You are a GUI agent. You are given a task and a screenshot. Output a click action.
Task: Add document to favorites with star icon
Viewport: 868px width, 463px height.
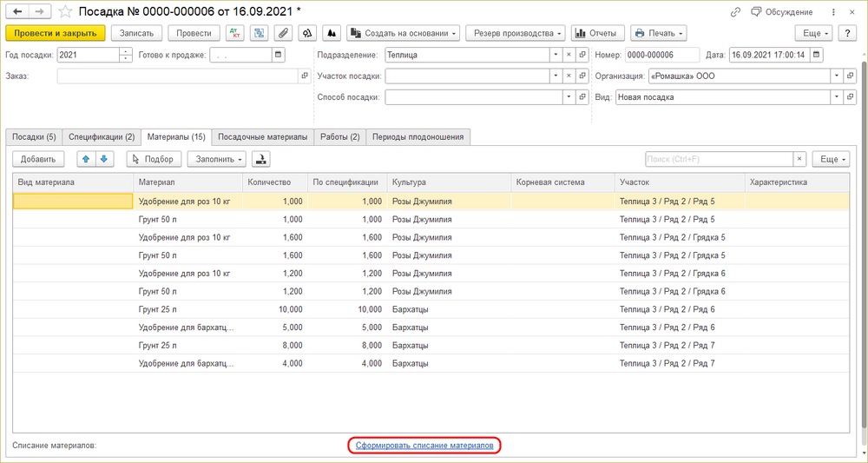coord(65,12)
